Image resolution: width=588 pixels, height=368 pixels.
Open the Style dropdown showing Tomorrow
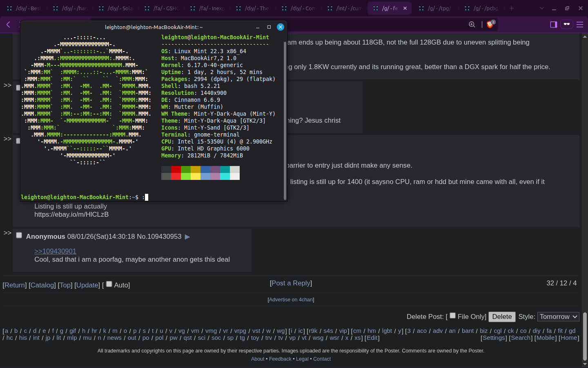[x=559, y=316]
